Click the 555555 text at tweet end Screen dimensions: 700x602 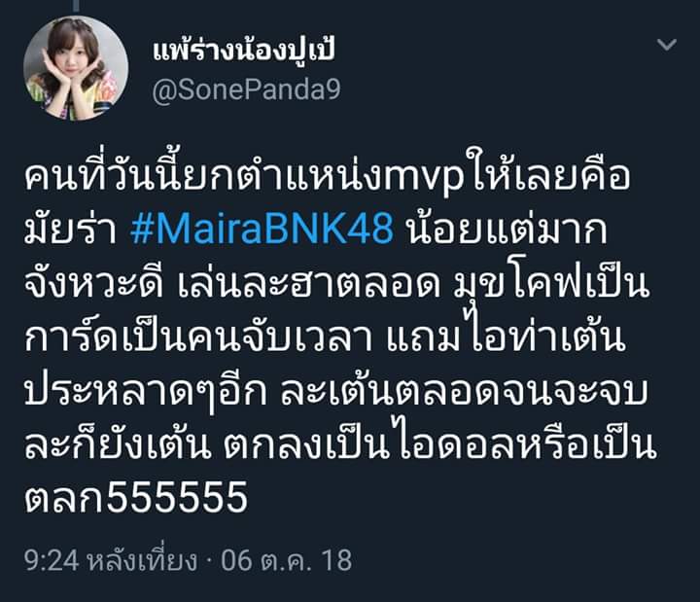[x=177, y=498]
